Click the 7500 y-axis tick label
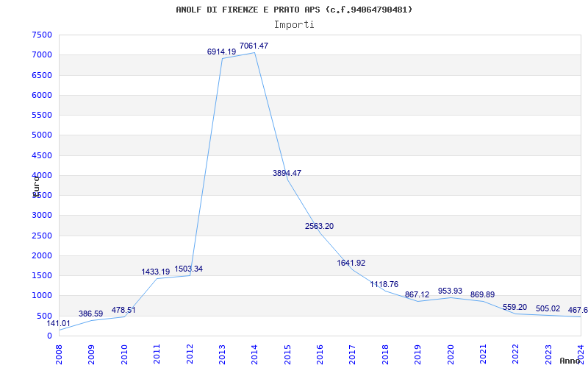 (x=42, y=35)
